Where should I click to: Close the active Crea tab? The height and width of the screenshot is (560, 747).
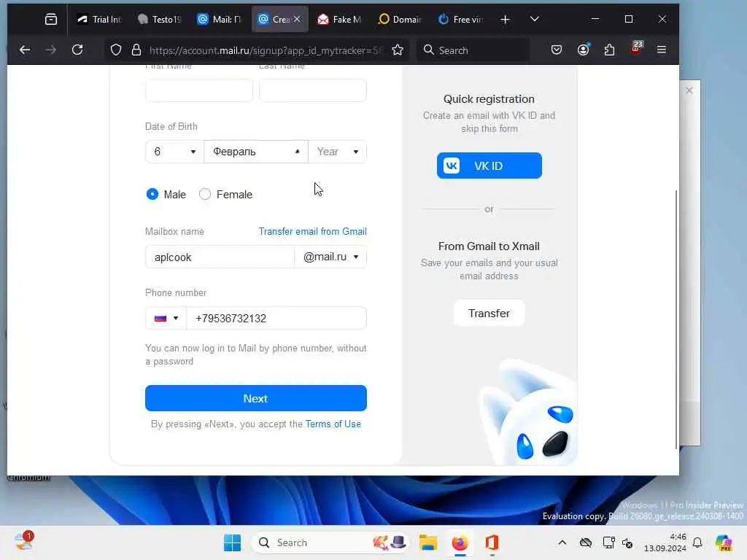point(297,19)
